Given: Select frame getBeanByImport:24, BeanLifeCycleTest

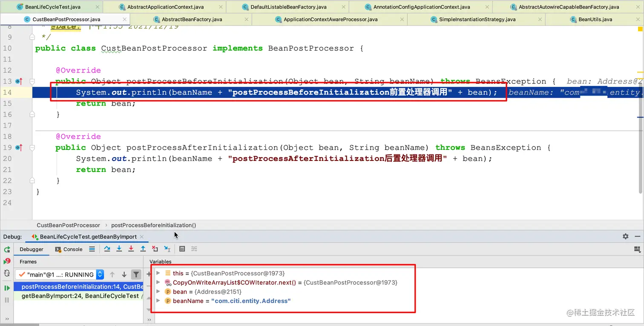Looking at the screenshot, I should coord(78,296).
